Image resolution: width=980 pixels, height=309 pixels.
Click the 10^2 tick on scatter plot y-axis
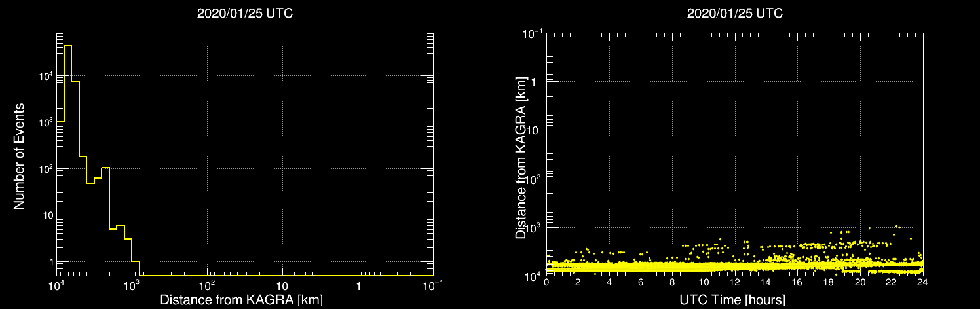(x=533, y=177)
